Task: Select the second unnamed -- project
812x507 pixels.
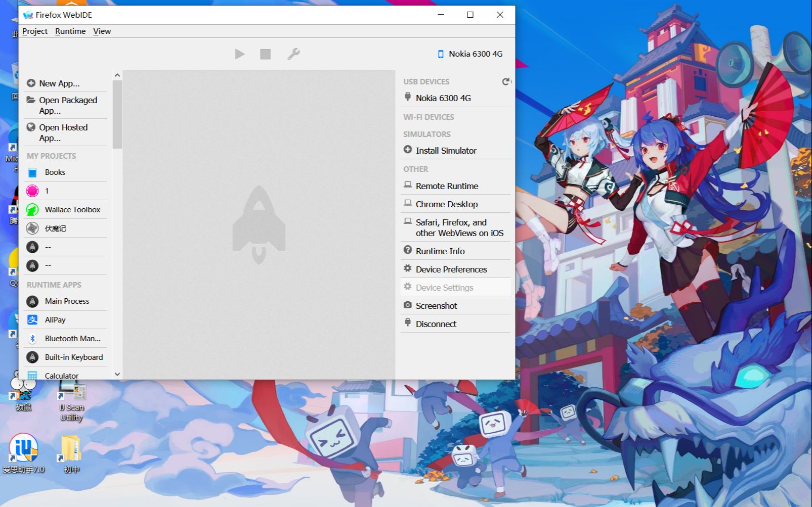Action: point(65,265)
